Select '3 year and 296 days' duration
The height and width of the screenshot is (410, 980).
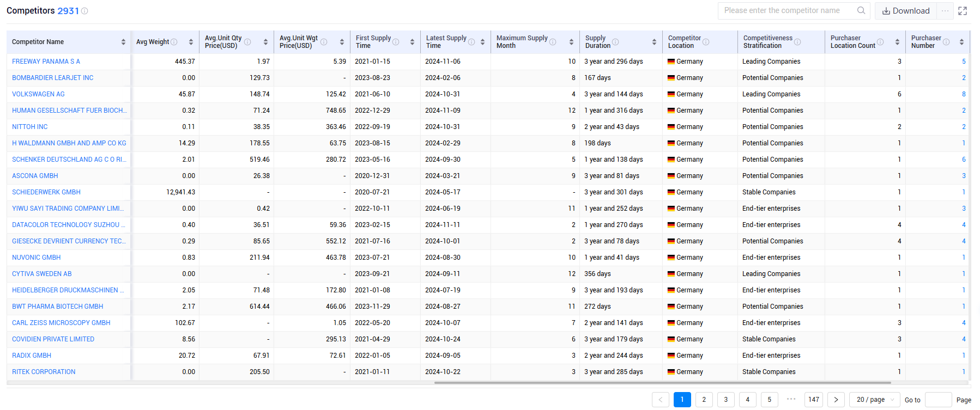pyautogui.click(x=614, y=62)
